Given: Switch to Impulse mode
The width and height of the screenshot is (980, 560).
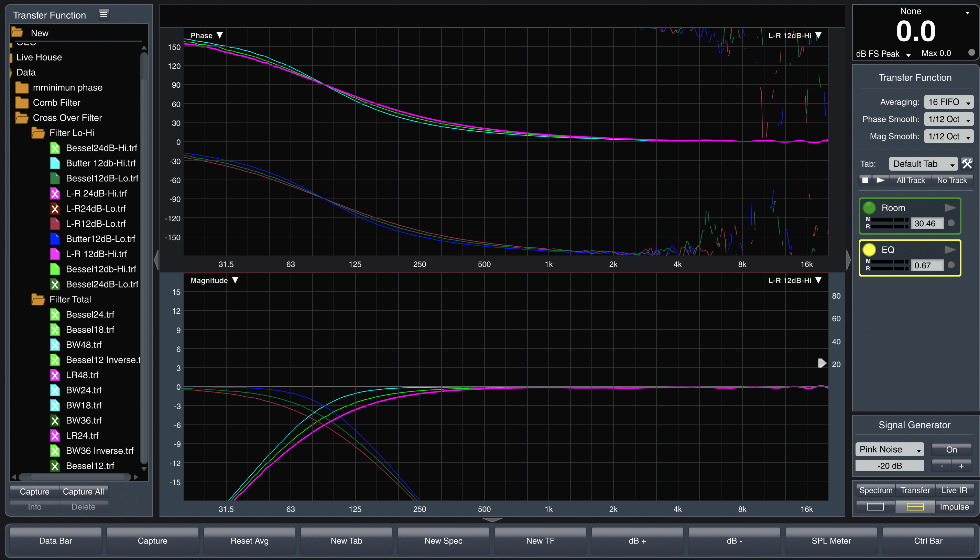Looking at the screenshot, I should coord(954,507).
